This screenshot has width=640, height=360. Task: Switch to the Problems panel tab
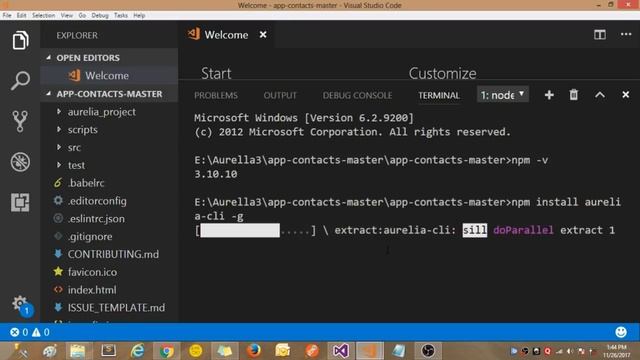(x=216, y=96)
